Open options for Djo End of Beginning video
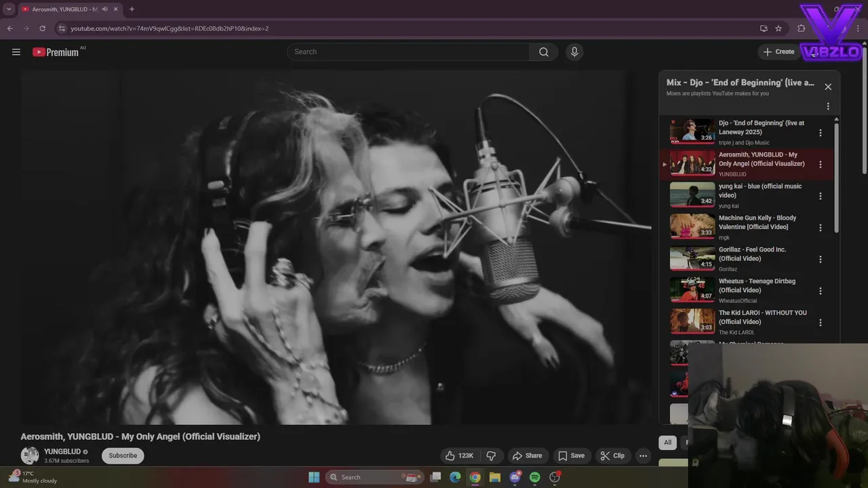The image size is (868, 488). 821,133
